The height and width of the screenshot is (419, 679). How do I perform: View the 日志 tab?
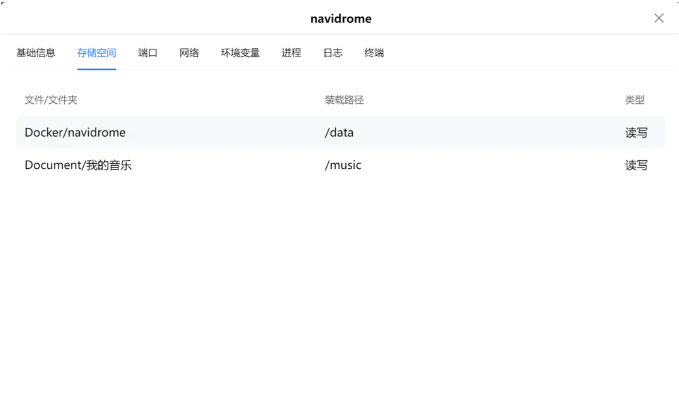click(333, 53)
